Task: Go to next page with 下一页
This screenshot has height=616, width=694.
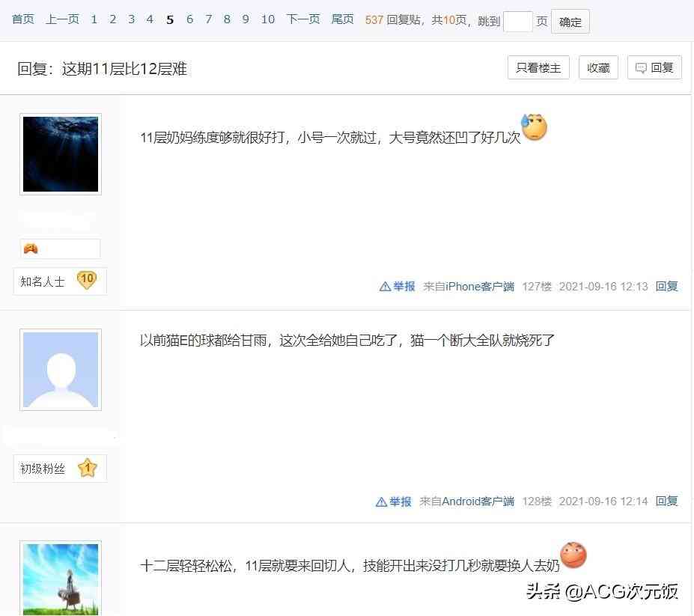Action: (303, 19)
